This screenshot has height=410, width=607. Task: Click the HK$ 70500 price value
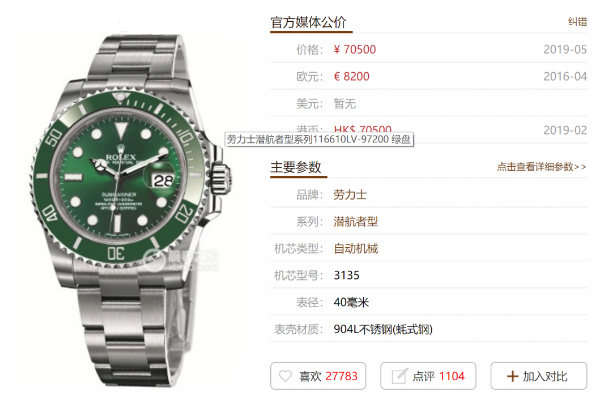(362, 128)
